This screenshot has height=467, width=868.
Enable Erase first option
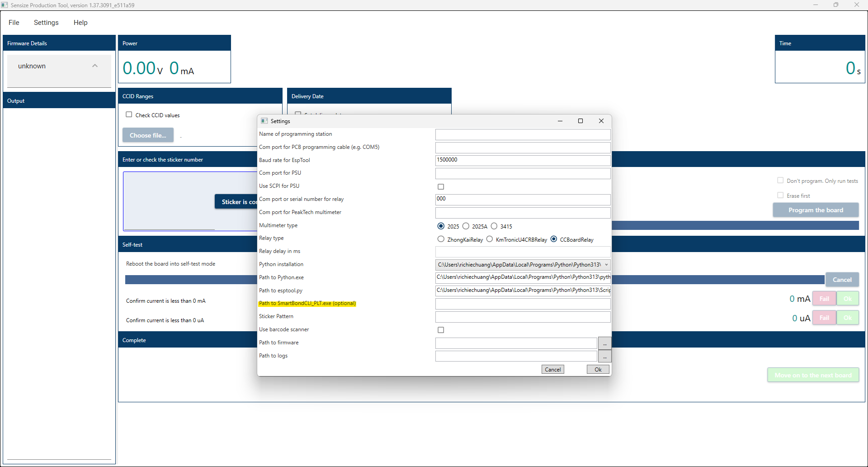click(780, 195)
